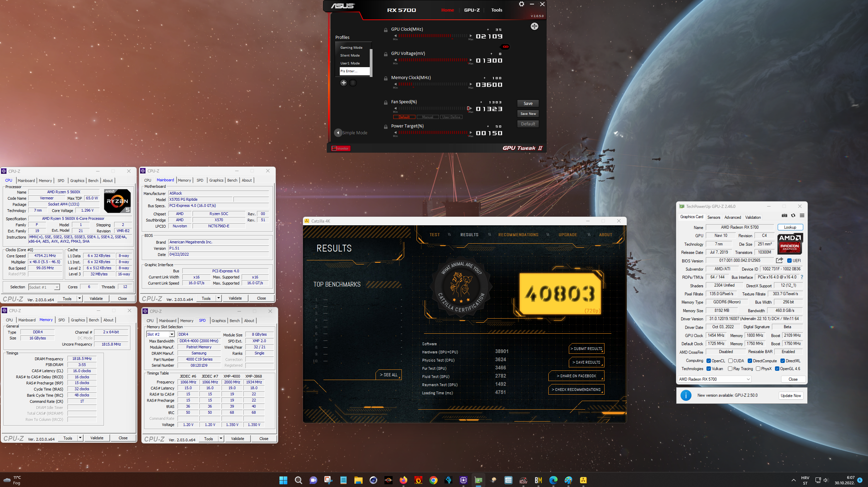This screenshot has height=487, width=868.
Task: Open Ryzen Master from taskbar
Action: click(389, 480)
